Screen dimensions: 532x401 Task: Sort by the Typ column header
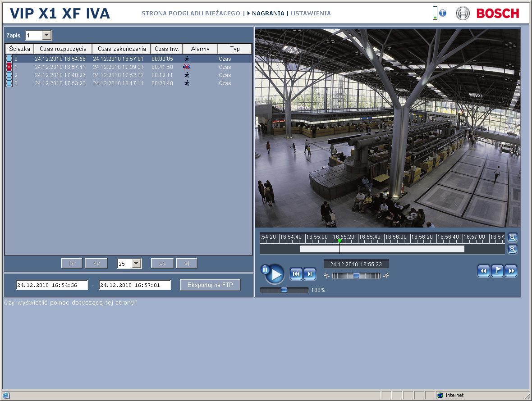pyautogui.click(x=235, y=49)
